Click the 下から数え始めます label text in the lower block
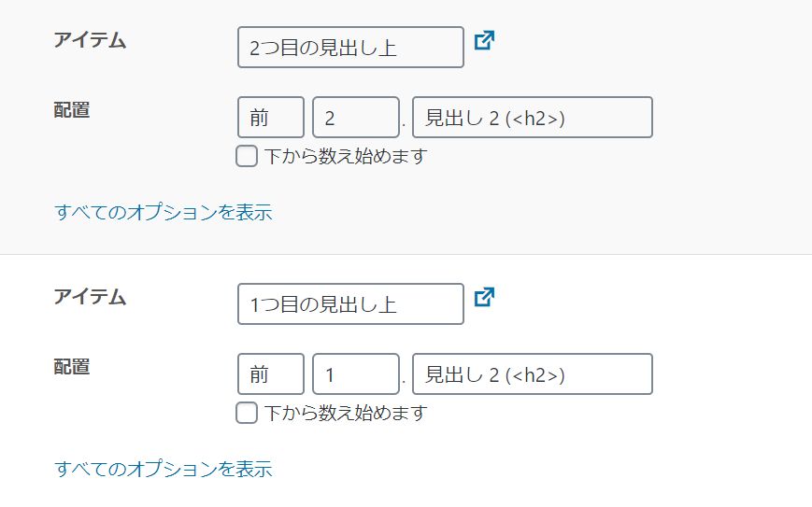The width and height of the screenshot is (812, 507). point(346,413)
